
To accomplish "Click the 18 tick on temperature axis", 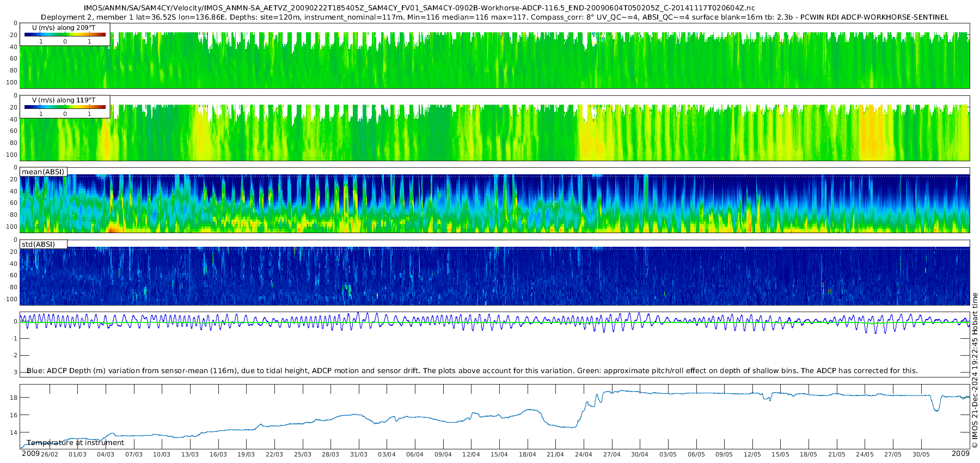I will (x=14, y=398).
